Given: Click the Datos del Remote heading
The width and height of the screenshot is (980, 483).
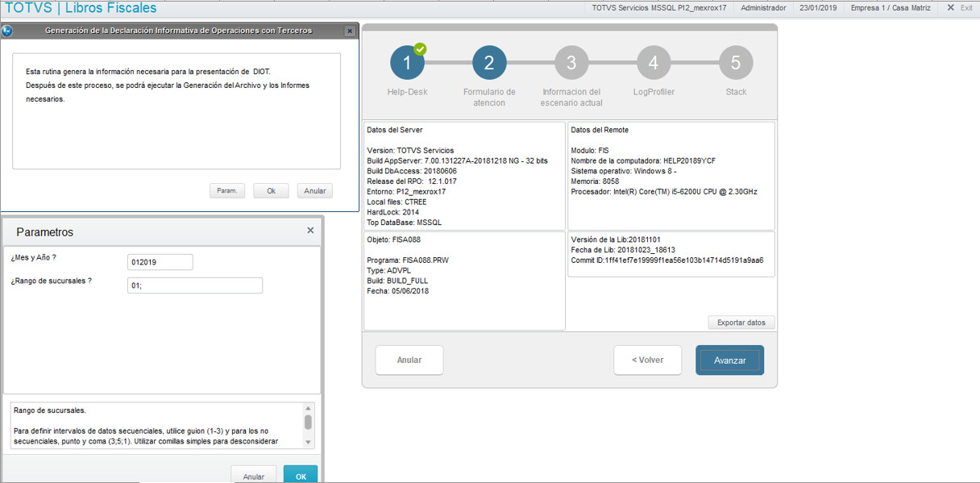Looking at the screenshot, I should pos(600,130).
